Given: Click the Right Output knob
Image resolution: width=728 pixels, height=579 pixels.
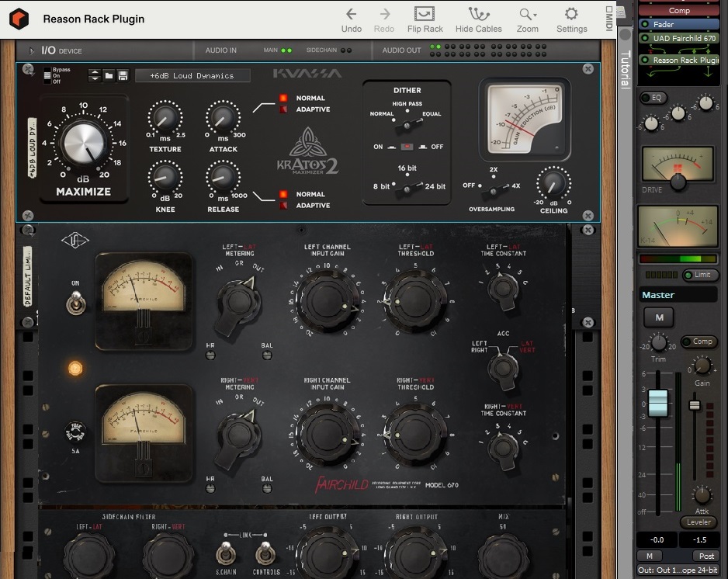Looking at the screenshot, I should pyautogui.click(x=415, y=553).
